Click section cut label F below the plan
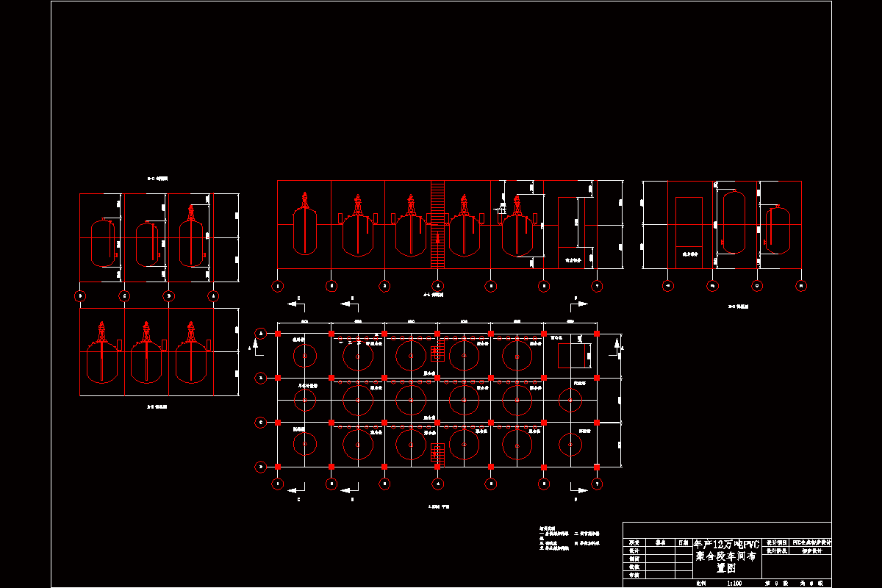This screenshot has height=588, width=882. [x=576, y=498]
